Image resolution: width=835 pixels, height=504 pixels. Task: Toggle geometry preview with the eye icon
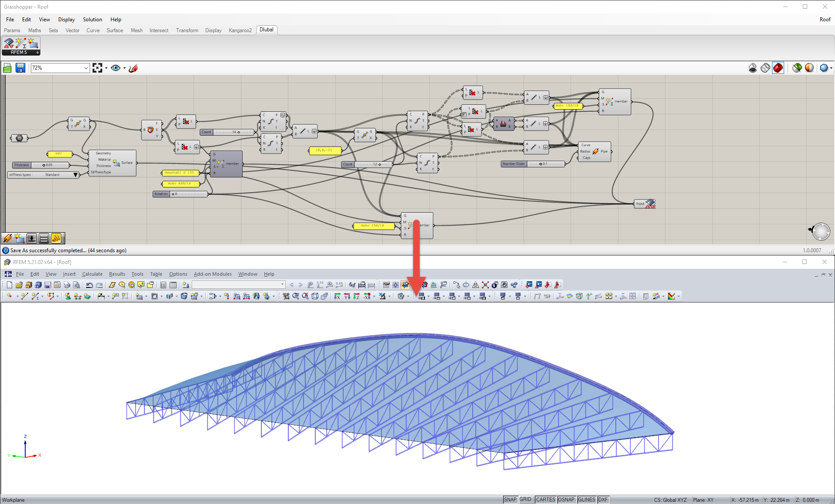[x=116, y=68]
